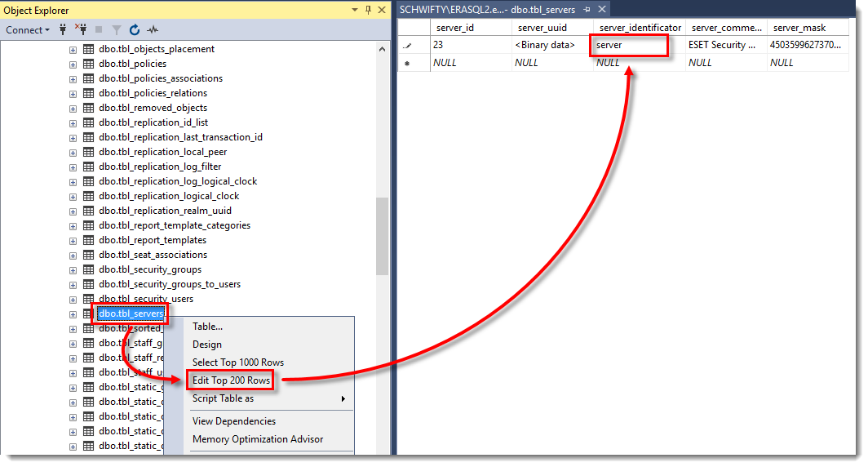The image size is (868, 467).
Task: Click table icon of dbo.tbl_replication_local_peer
Action: [x=88, y=152]
